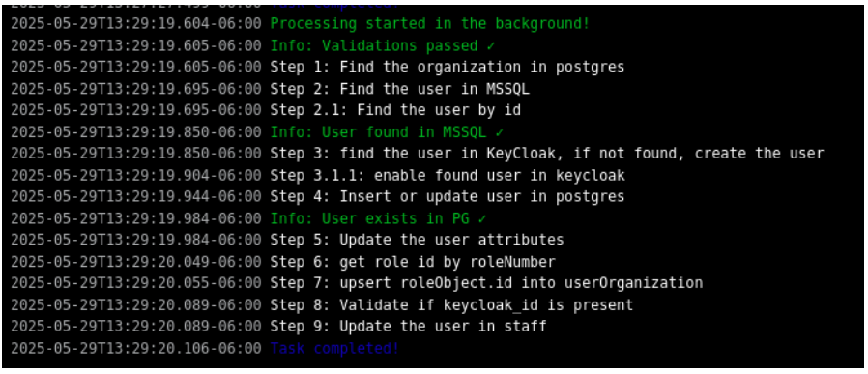
Task: Select 'Step 2.1: Find the user by id'
Action: (395, 110)
